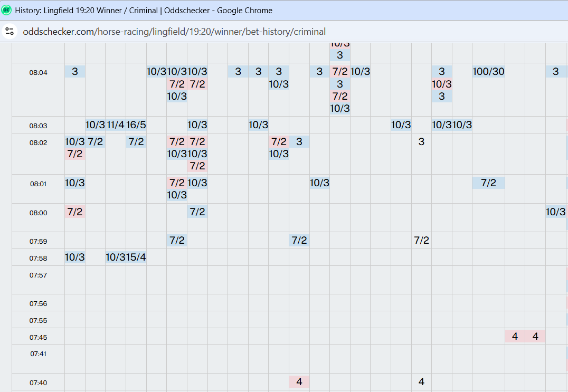Image resolution: width=568 pixels, height=392 pixels.
Task: Click the unshaded 4 cell in 07:40 row
Action: 421,381
